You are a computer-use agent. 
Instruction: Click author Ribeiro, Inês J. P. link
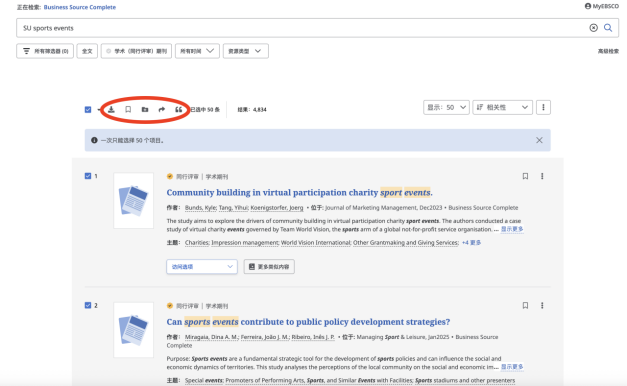(x=313, y=337)
